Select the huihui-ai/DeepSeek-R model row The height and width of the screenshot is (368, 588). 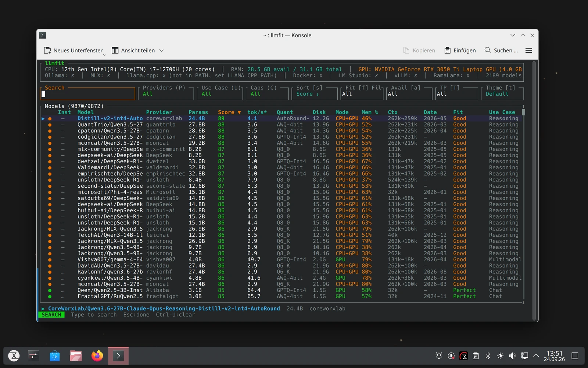pos(281,210)
